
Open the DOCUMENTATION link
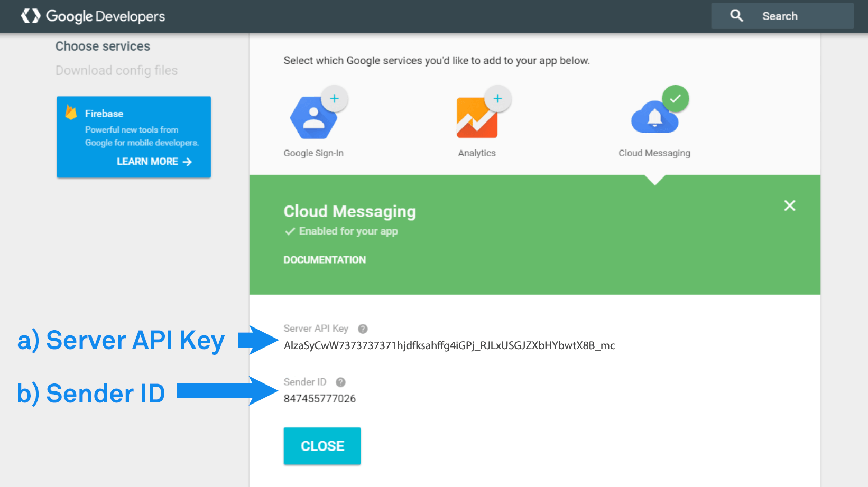(x=325, y=260)
